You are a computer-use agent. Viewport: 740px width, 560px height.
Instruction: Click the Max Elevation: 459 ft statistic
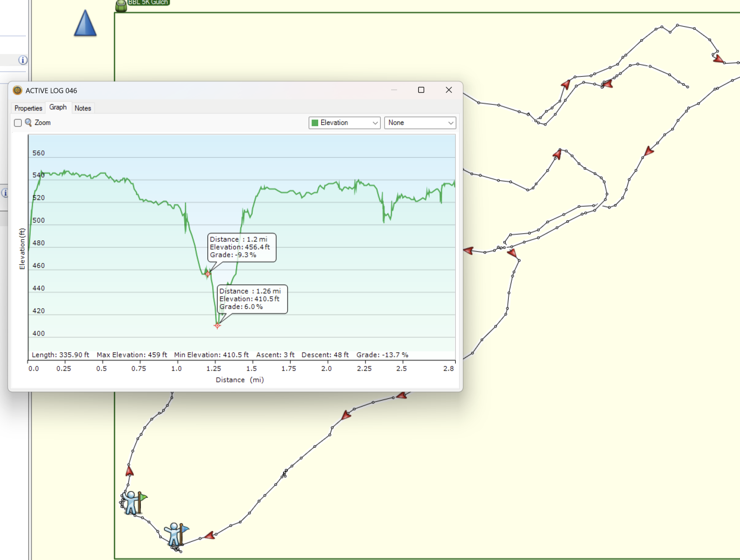[x=132, y=355]
